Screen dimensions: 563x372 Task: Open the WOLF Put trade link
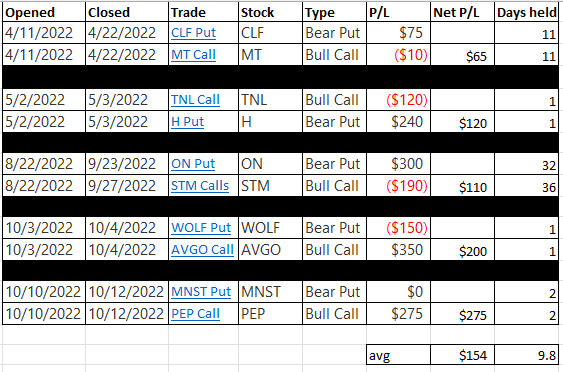coord(201,228)
